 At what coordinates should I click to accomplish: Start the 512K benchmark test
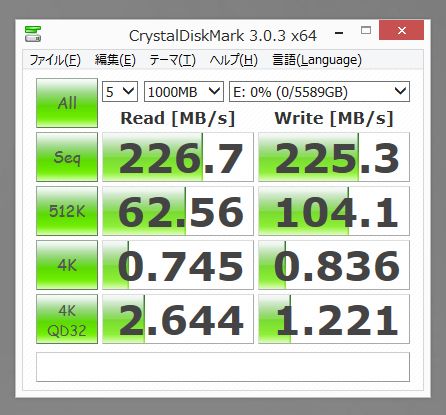67,211
